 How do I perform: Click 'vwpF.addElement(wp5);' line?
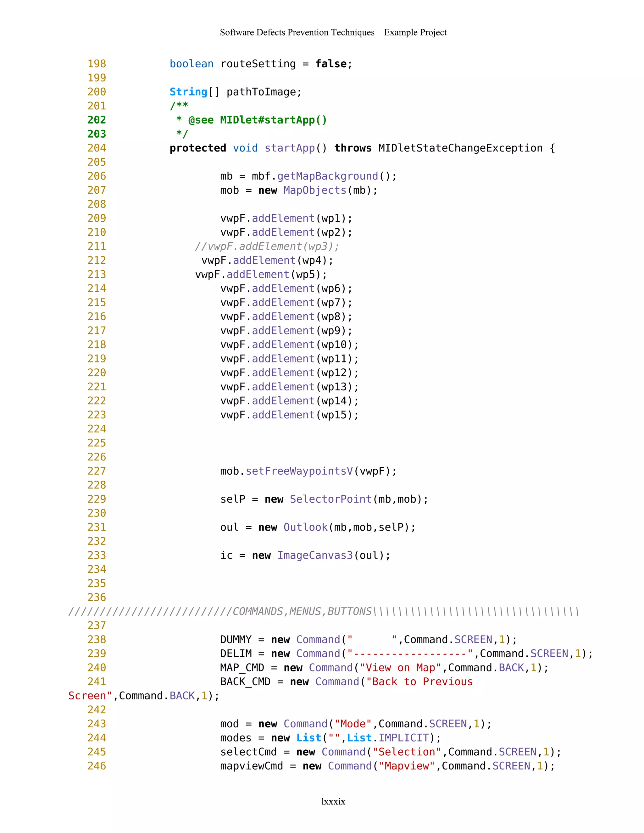[261, 275]
